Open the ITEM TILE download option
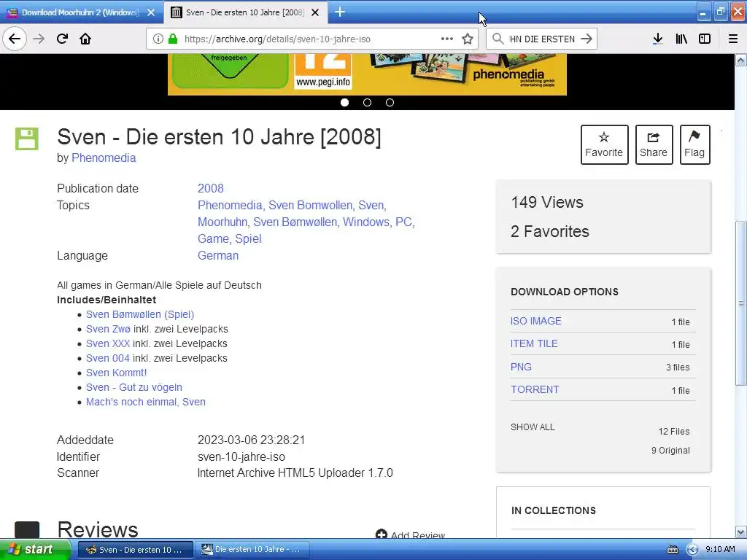 534,343
